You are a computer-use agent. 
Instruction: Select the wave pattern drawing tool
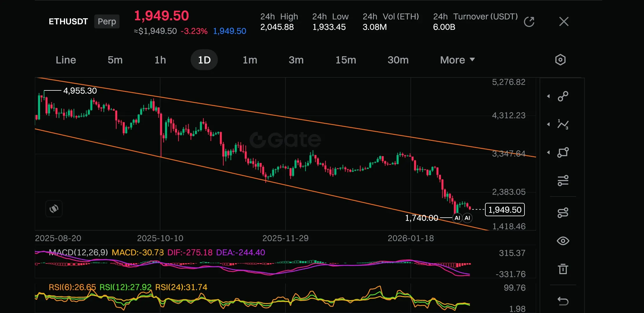563,124
